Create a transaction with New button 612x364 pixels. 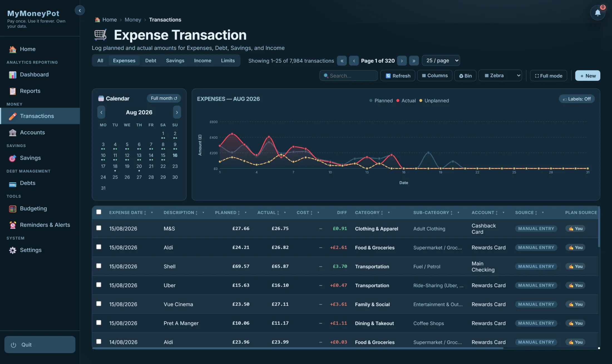point(588,76)
